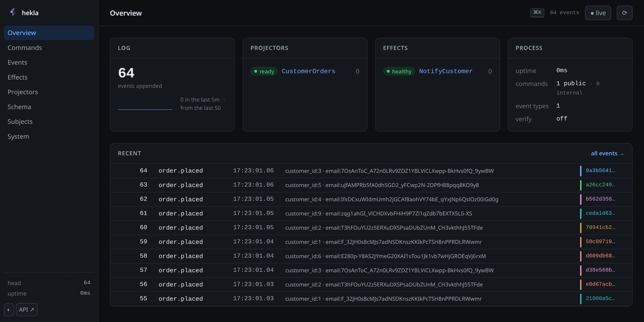Image resolution: width=644 pixels, height=322 pixels.
Task: Open event hash b562d356…
Action: (x=600, y=199)
